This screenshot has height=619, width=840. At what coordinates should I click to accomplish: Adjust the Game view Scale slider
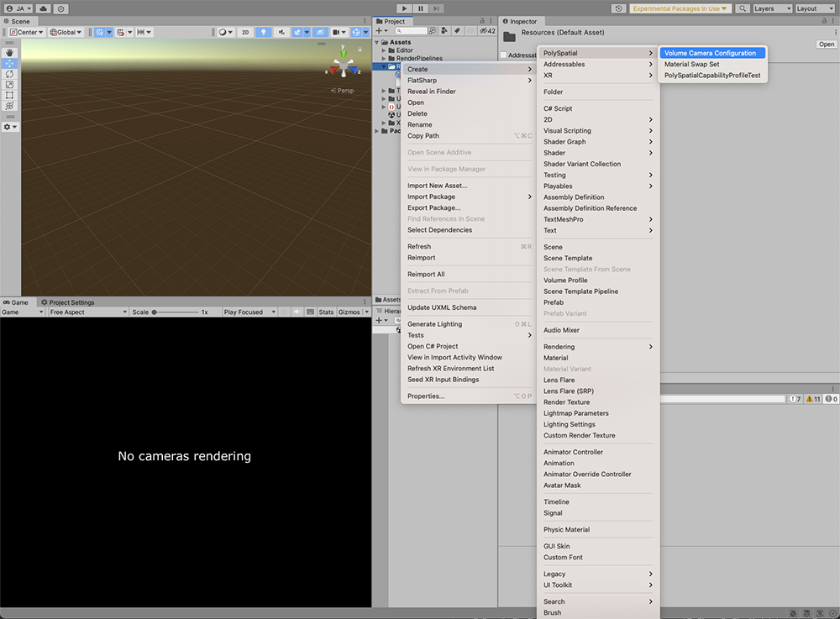coord(155,312)
